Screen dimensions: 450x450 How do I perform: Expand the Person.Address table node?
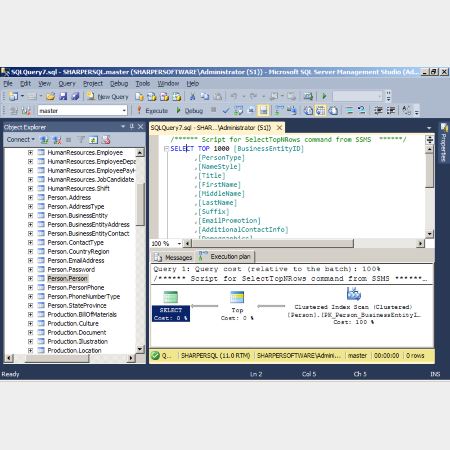pyautogui.click(x=30, y=197)
